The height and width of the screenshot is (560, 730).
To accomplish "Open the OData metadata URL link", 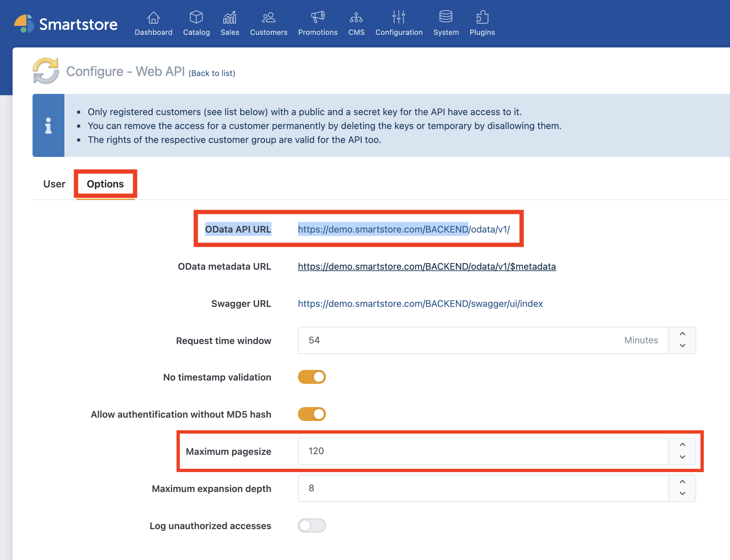I will pos(427,267).
